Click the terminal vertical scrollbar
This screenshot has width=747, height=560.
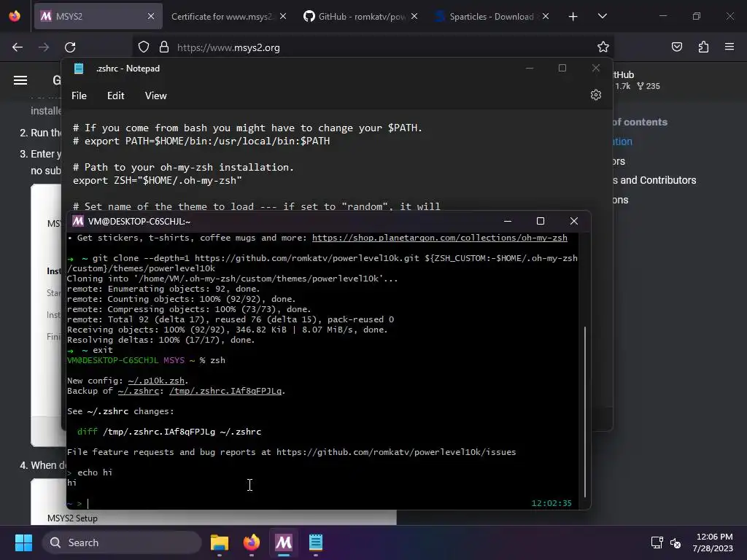(584, 412)
